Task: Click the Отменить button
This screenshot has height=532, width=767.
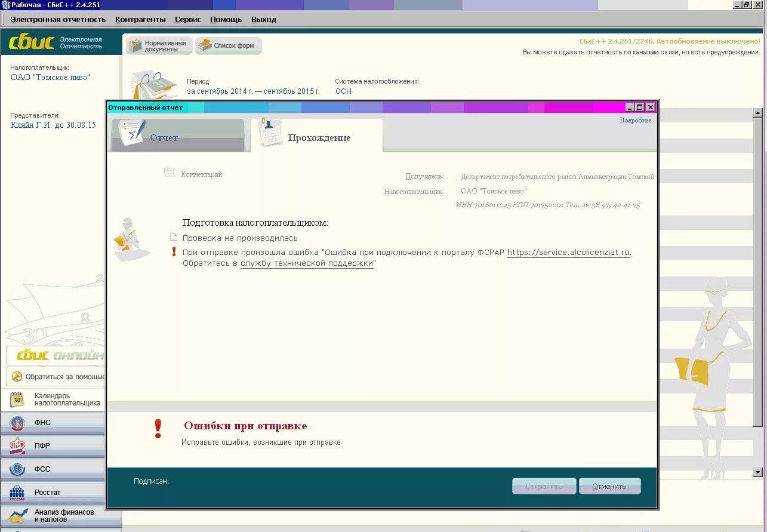Action: click(x=609, y=486)
